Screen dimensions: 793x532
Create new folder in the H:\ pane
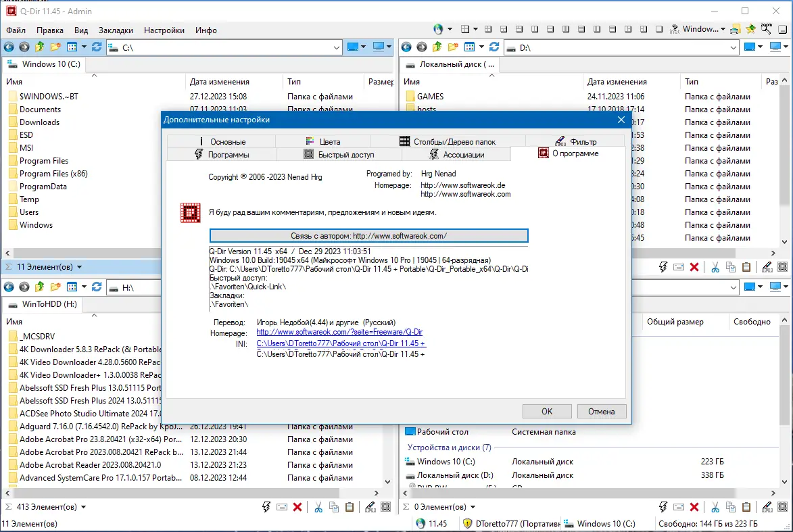click(x=55, y=287)
